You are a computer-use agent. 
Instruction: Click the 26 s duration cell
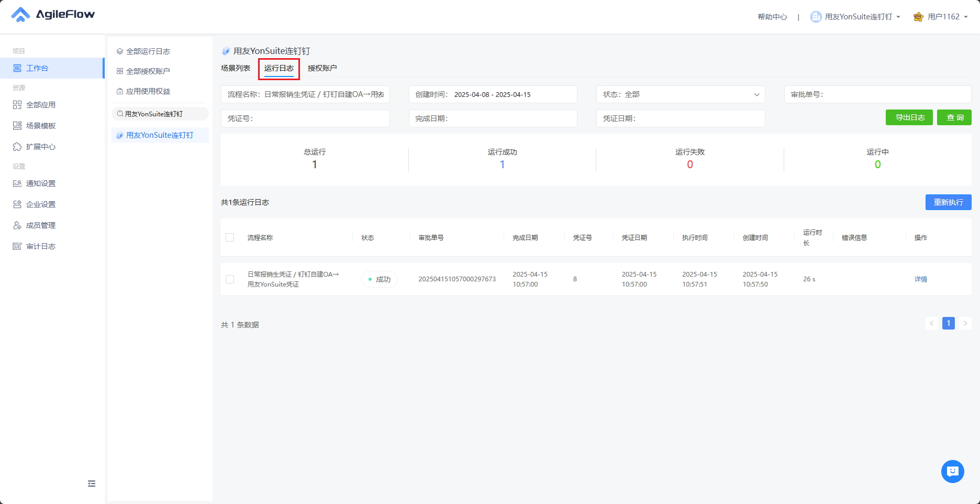click(809, 279)
